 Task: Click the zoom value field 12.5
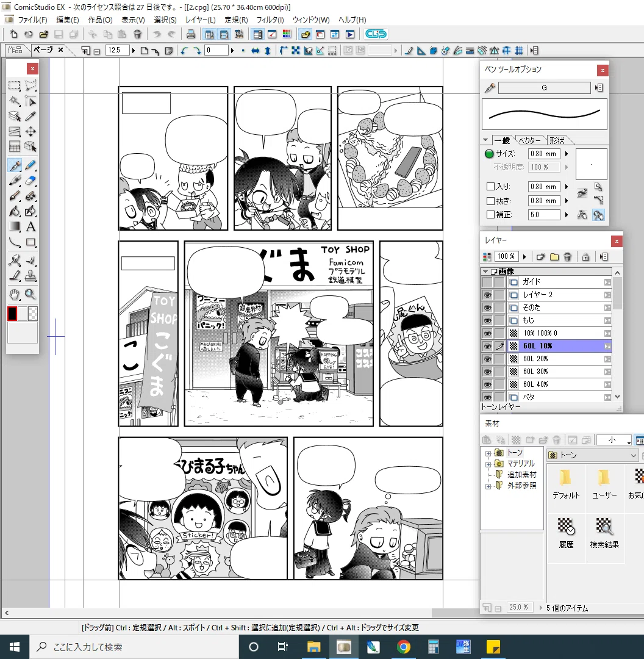117,51
